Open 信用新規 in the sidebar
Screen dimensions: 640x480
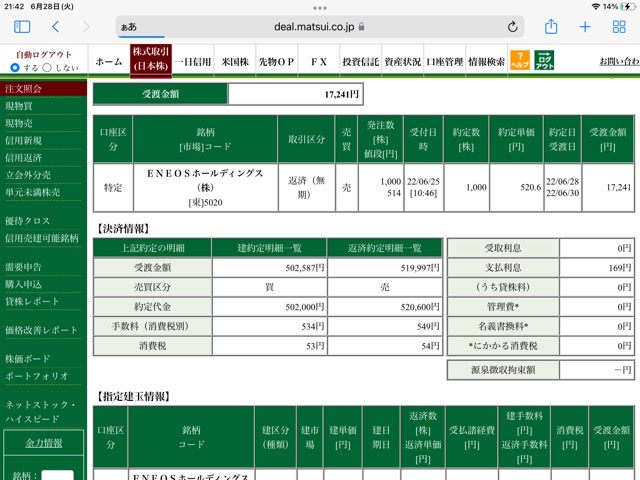[23, 140]
